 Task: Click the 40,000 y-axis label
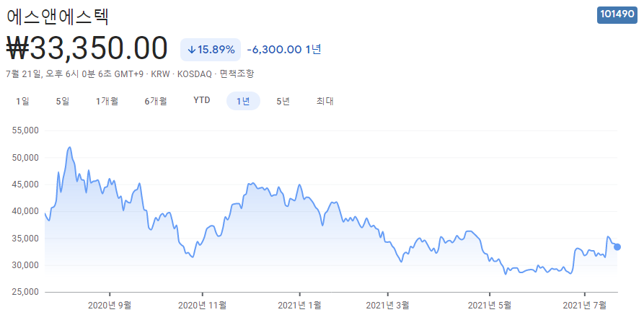25,211
